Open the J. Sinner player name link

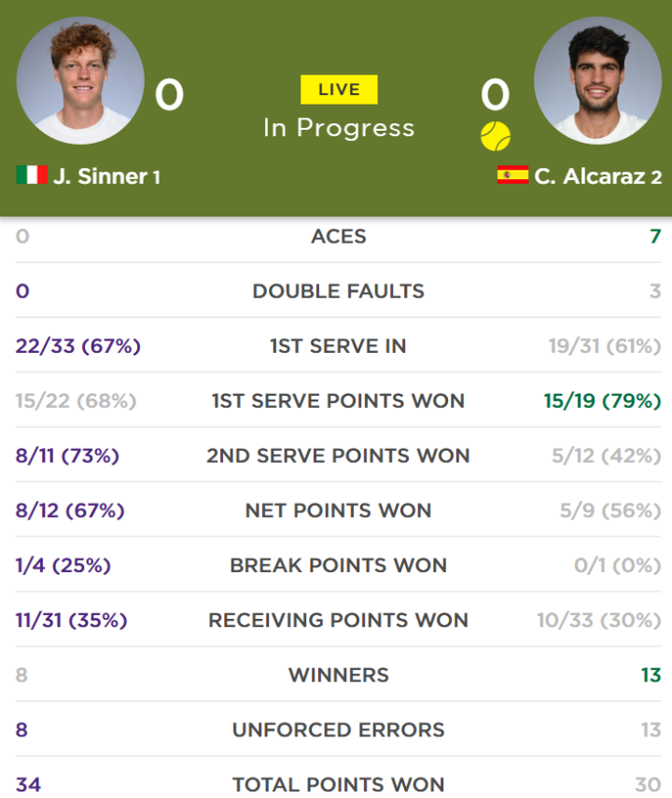pos(100,176)
